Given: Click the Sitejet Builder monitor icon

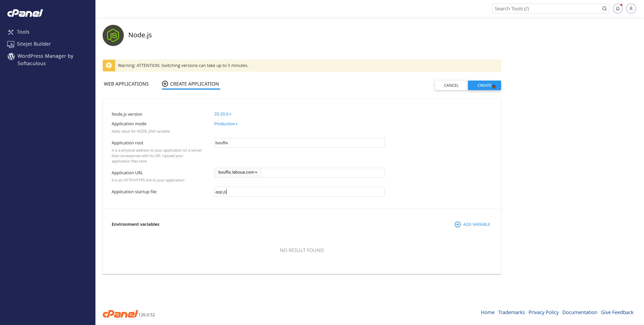Looking at the screenshot, I should click(11, 44).
